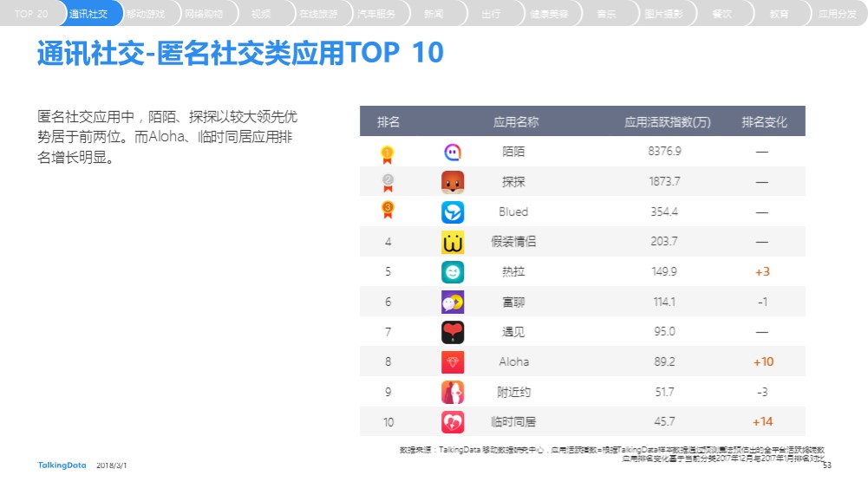Click the 热拉 teal smiley icon
This screenshot has height=488, width=868.
point(453,272)
